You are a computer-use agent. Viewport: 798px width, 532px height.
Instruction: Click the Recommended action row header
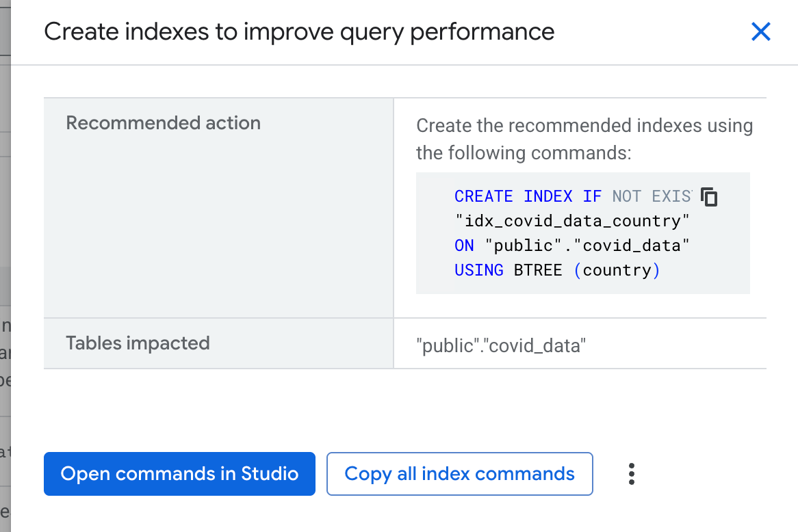tap(163, 123)
